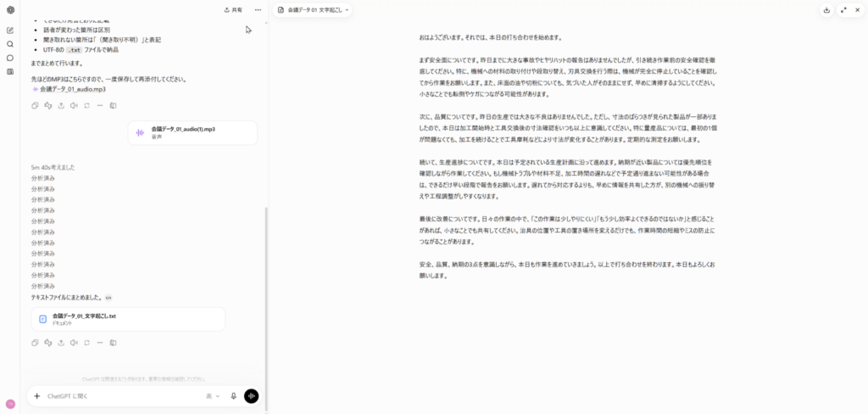Image resolution: width=868 pixels, height=414 pixels.
Task: Click the code source icon after テキストファイルにまとめました
Action: click(x=108, y=298)
